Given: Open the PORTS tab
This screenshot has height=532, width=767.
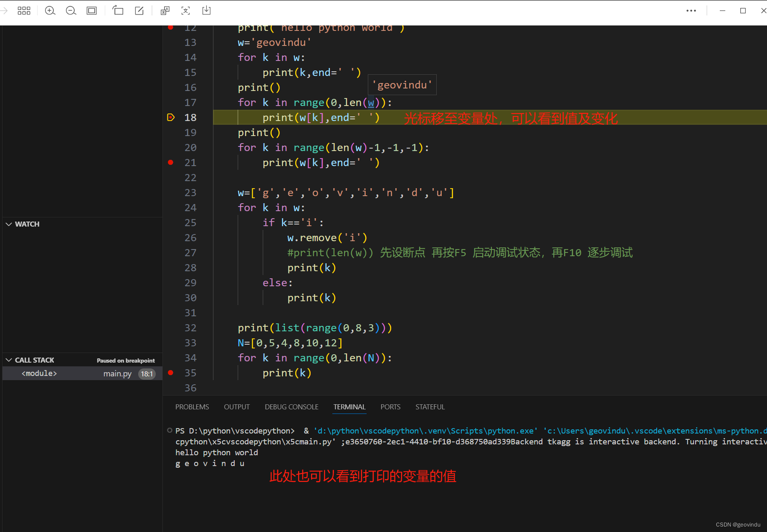Looking at the screenshot, I should (x=390, y=407).
